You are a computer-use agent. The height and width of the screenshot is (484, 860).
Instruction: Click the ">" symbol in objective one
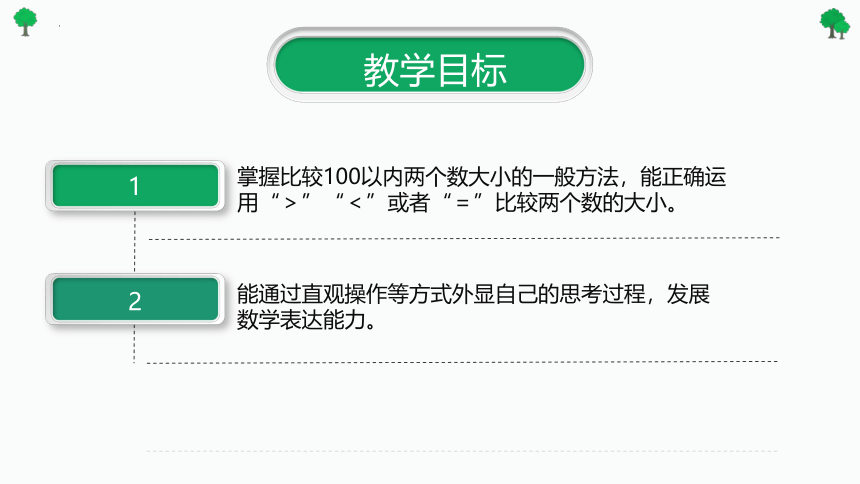(291, 204)
